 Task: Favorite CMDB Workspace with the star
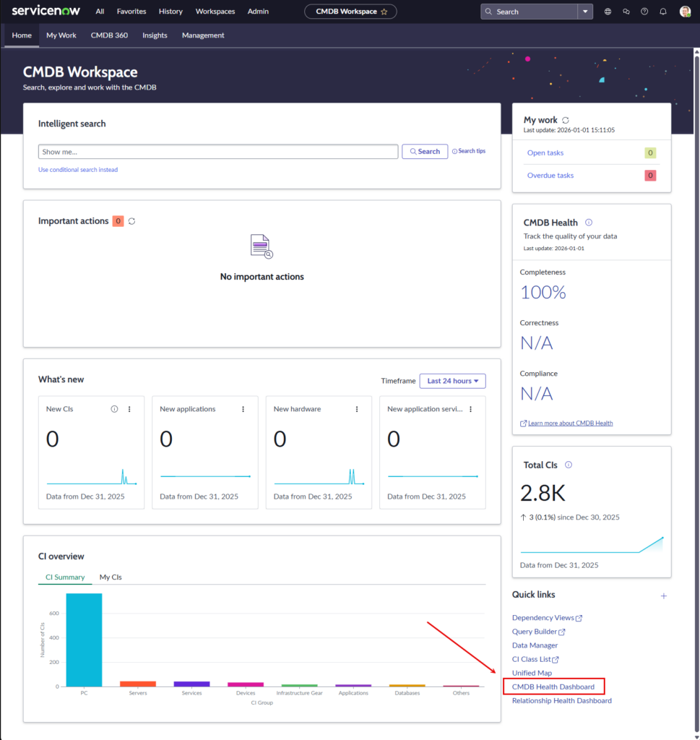(x=384, y=12)
